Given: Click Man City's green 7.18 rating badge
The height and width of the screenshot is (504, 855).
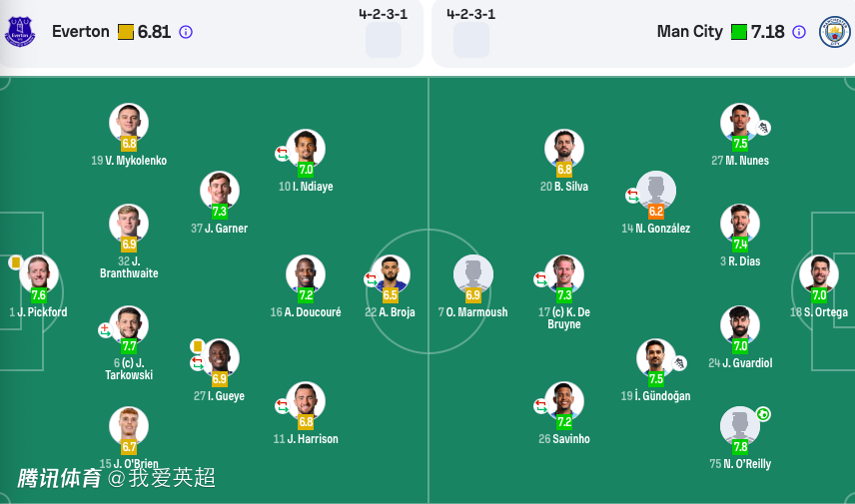Looking at the screenshot, I should coord(739,32).
